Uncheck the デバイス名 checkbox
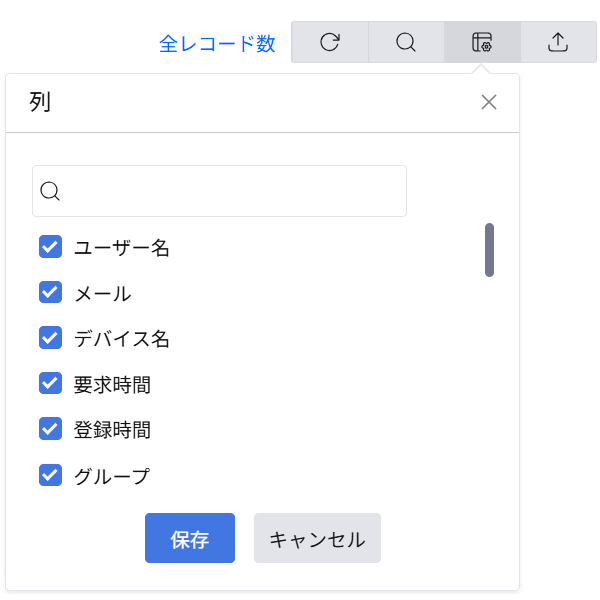The height and width of the screenshot is (600, 600). point(50,338)
